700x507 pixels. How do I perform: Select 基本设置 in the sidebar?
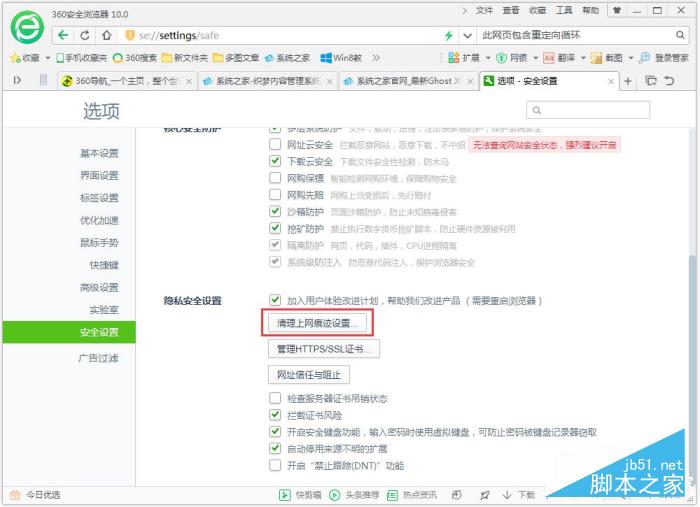pos(99,153)
